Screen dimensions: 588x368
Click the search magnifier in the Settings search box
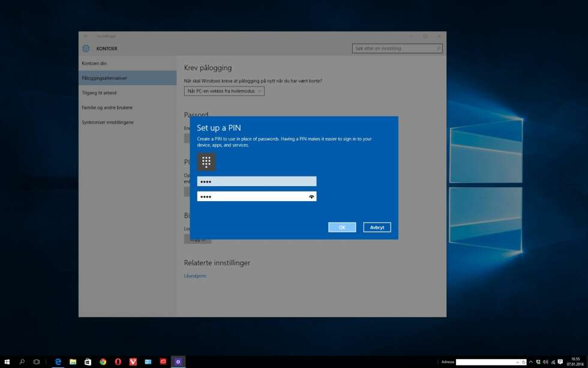pyautogui.click(x=438, y=49)
